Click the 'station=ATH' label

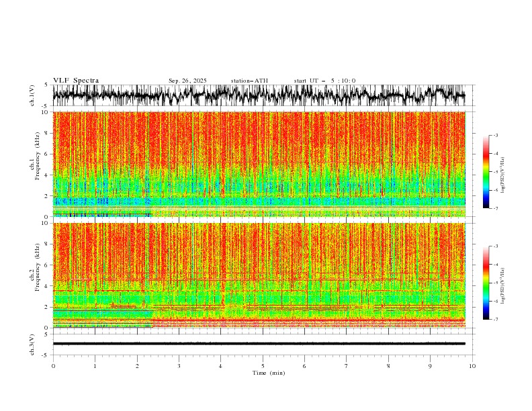(x=249, y=81)
